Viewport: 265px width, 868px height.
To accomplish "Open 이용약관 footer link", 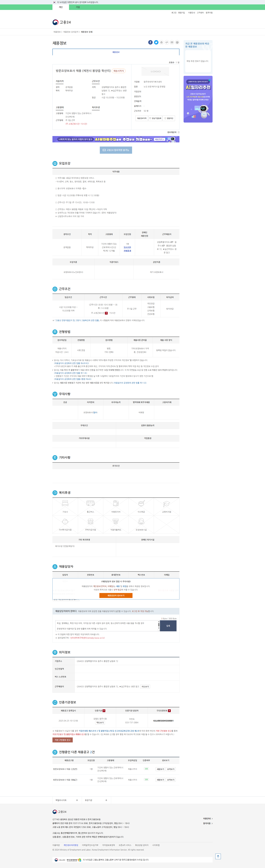I will pyautogui.click(x=56, y=845).
